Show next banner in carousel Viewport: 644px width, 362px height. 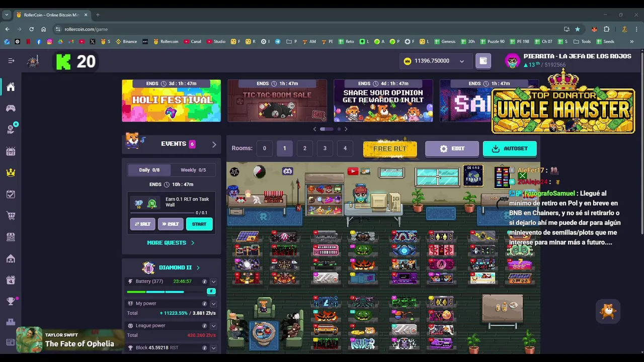(x=346, y=129)
